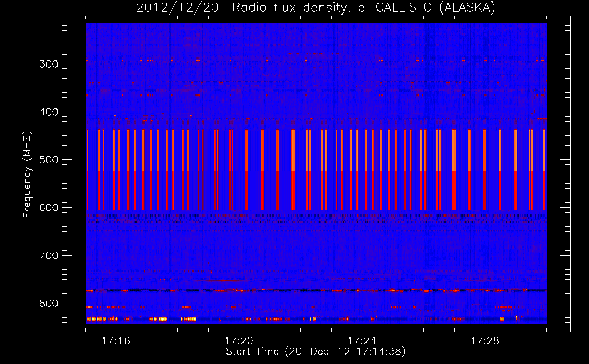
Task: Click the plot title mentioning e-CALLISTO (ALASKA)
Action: (x=316, y=8)
